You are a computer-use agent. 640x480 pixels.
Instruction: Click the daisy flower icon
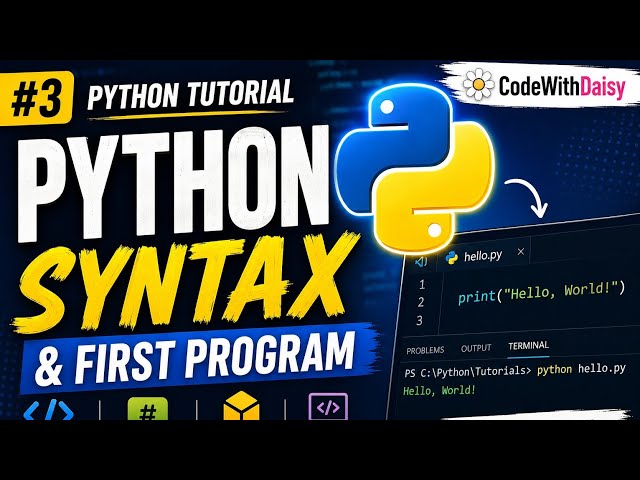coord(478,85)
